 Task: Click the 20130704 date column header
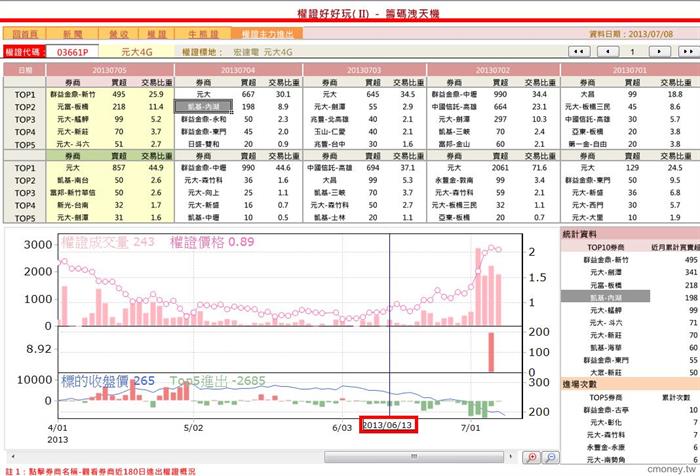tap(238, 70)
